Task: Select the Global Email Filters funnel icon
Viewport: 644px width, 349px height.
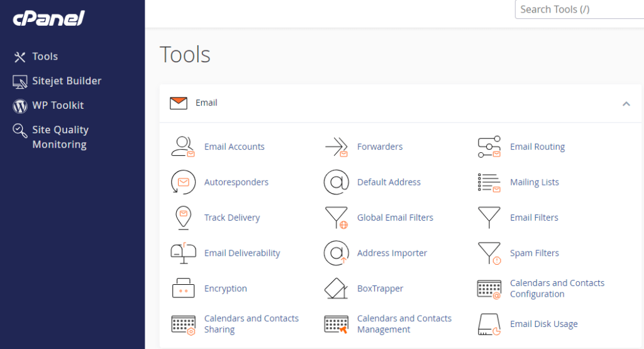Action: point(336,218)
